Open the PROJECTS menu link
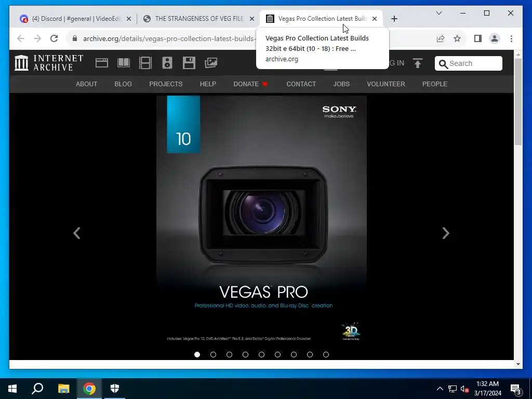Screen dimensions: 532x399 click(x=166, y=84)
